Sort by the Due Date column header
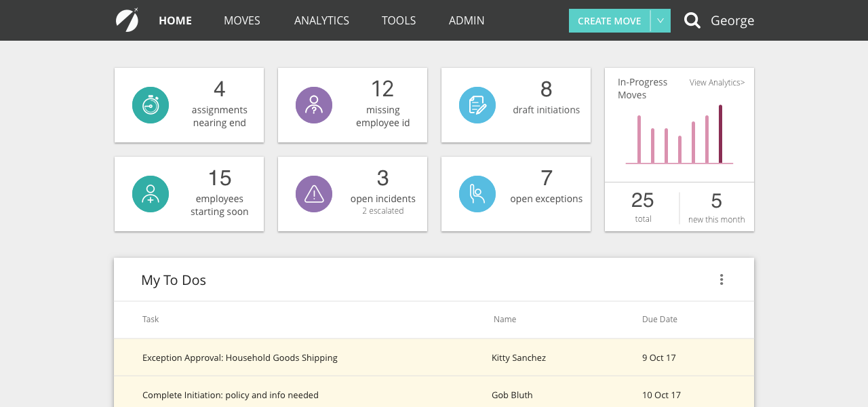Image resolution: width=868 pixels, height=407 pixels. [x=660, y=319]
